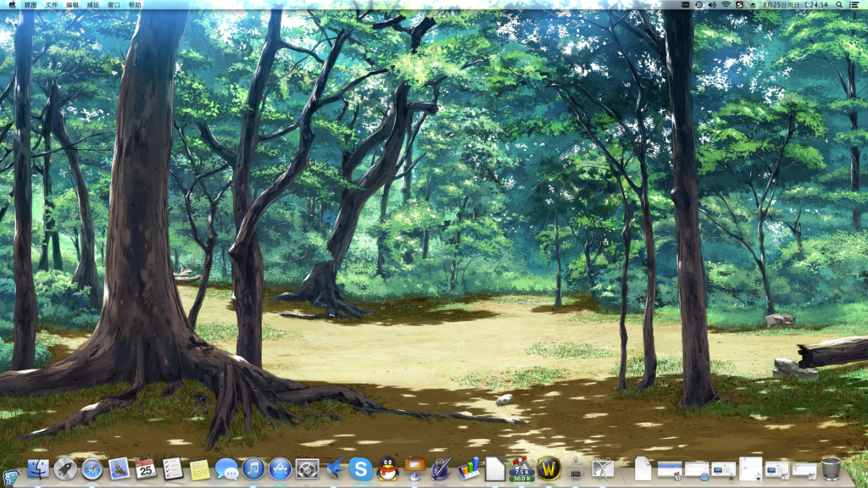Open the 帮助 (Help) menu

[x=135, y=5]
